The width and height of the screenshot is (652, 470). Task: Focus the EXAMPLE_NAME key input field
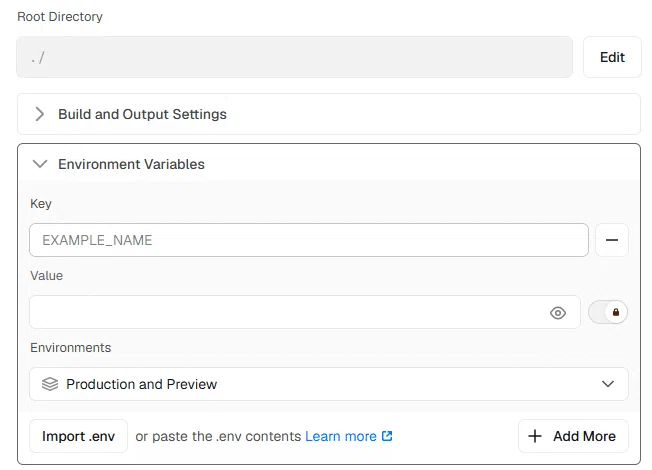[309, 240]
